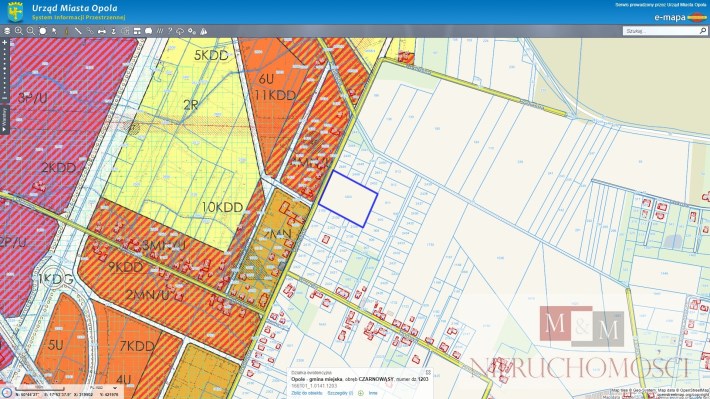Open the layers stack icon in the toolbar
710x399 pixels.
(x=7, y=31)
